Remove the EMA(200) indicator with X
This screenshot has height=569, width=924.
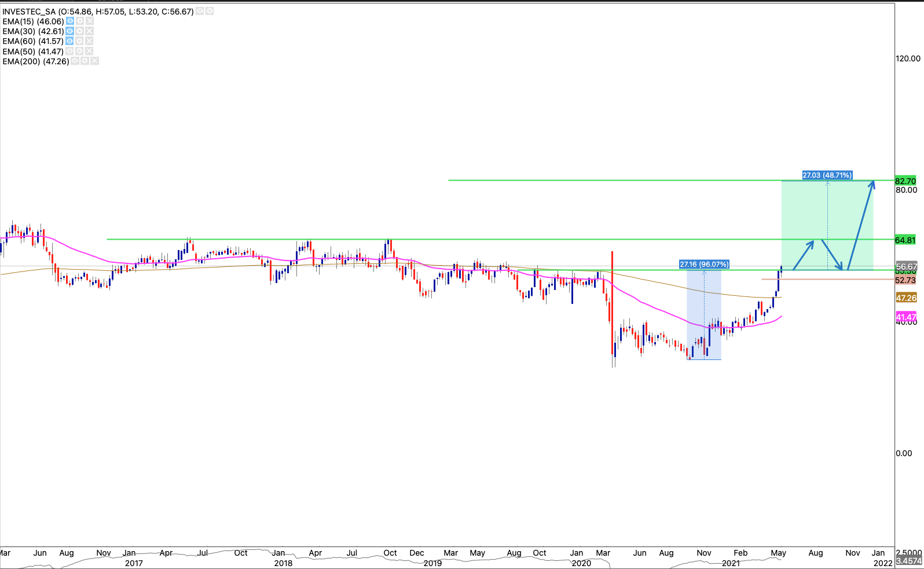click(95, 61)
